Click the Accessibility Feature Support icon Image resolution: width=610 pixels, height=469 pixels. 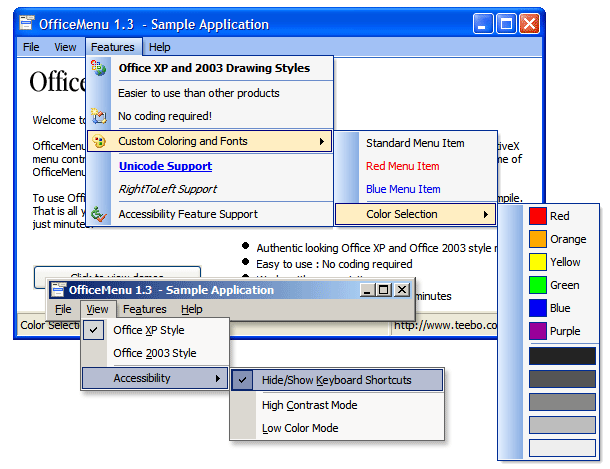tap(98, 214)
